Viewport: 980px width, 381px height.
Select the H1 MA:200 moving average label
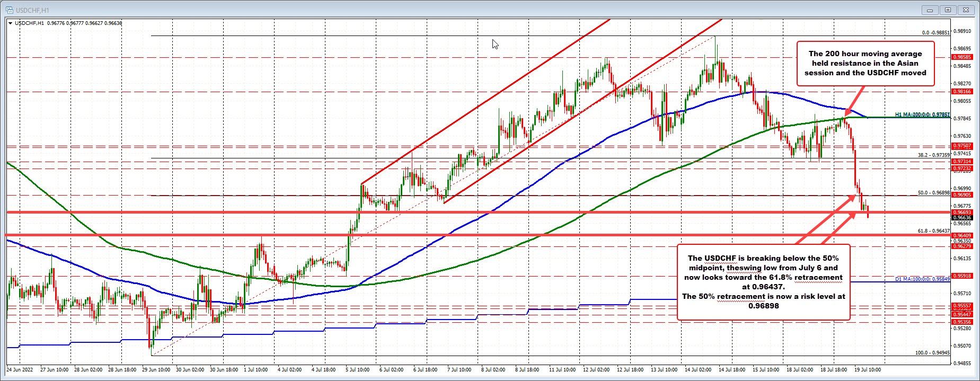point(923,114)
